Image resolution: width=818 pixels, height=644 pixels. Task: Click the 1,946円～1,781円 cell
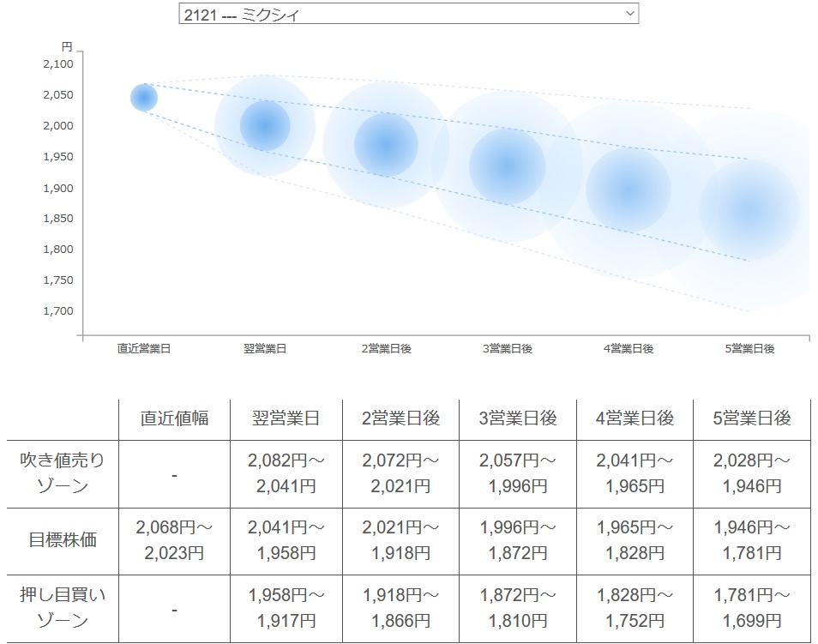[752, 540]
